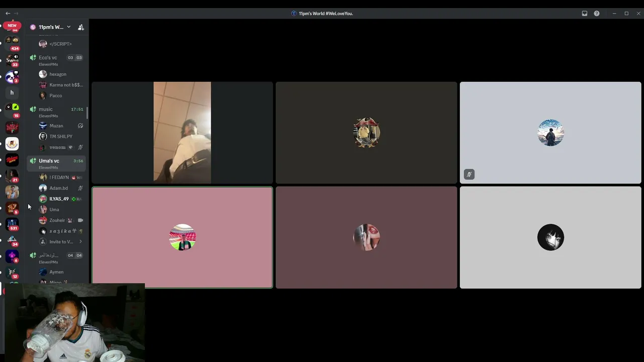Go forward with the right arrow
644x362 pixels.
[17, 14]
